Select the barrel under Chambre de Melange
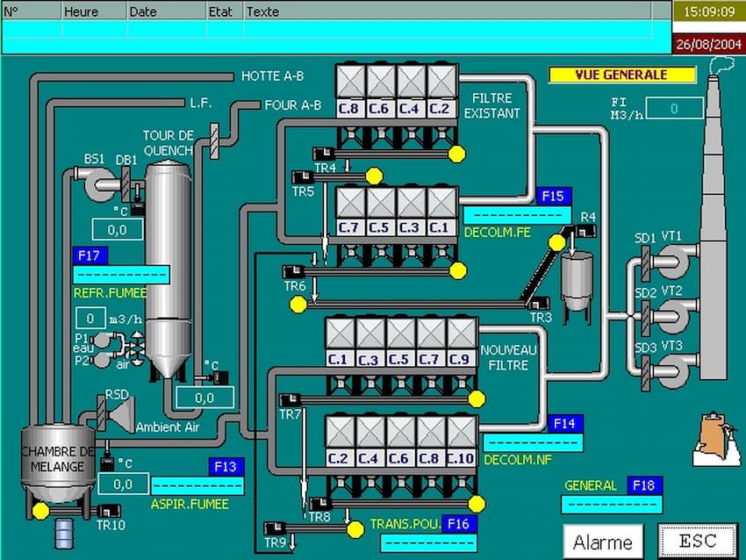The height and width of the screenshot is (560, 746). (64, 534)
